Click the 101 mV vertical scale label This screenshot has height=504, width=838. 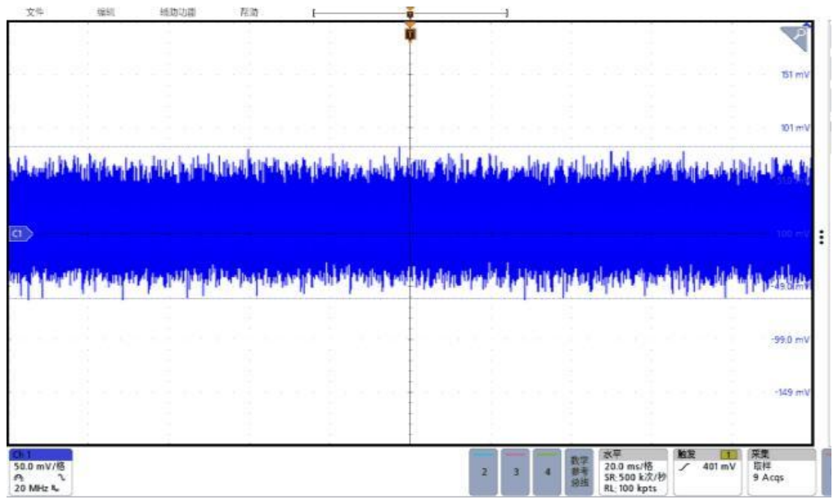coord(795,127)
